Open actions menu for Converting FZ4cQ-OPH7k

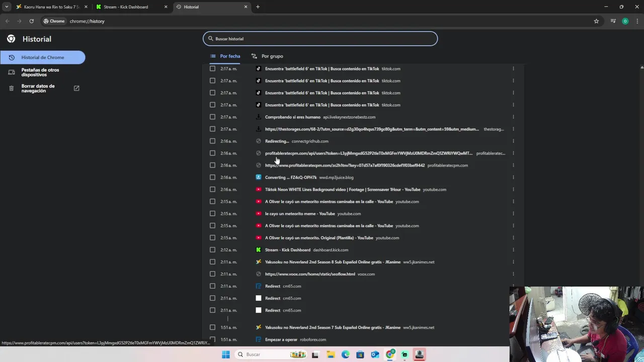click(x=513, y=177)
